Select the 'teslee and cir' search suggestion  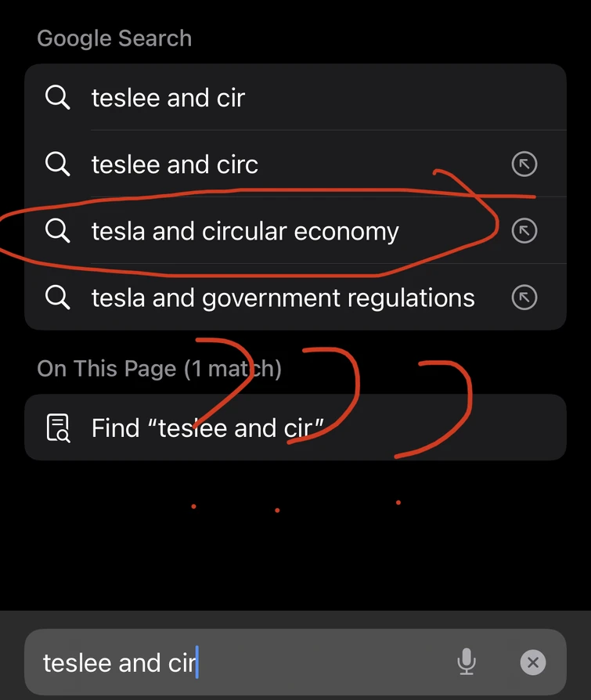tap(168, 98)
